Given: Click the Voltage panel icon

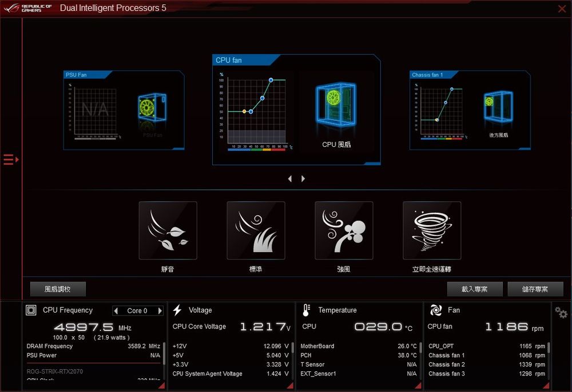Looking at the screenshot, I should 177,310.
